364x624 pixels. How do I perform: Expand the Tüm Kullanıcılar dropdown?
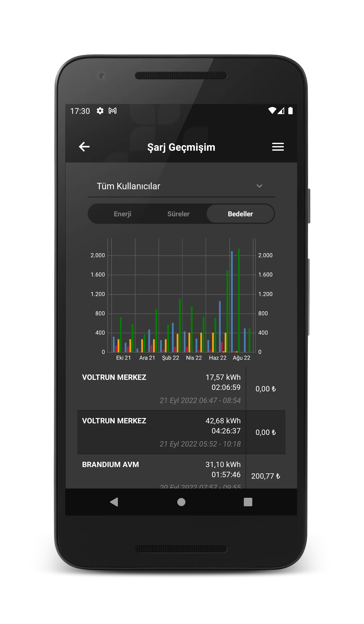click(x=181, y=187)
